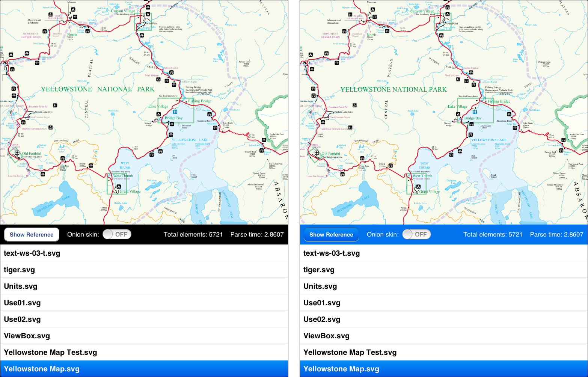Select ViewBox.svg in right list
The width and height of the screenshot is (588, 377).
(444, 336)
